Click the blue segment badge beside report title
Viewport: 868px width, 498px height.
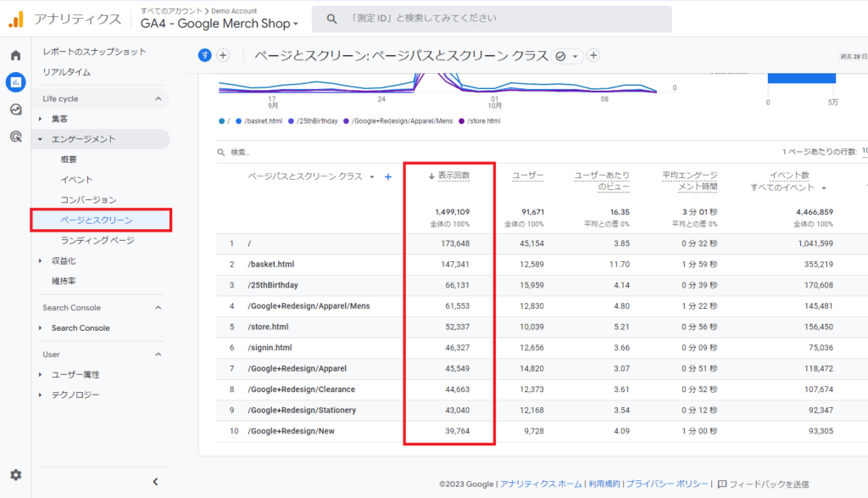[205, 55]
